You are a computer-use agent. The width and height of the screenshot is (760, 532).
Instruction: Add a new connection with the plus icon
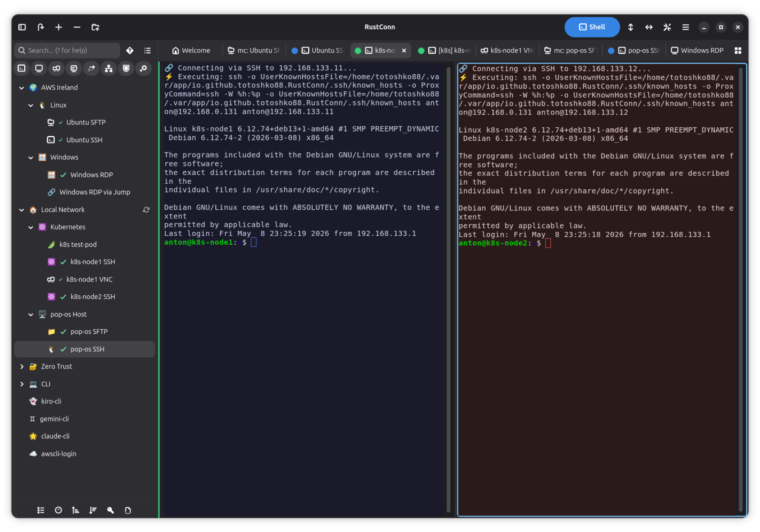coord(59,27)
